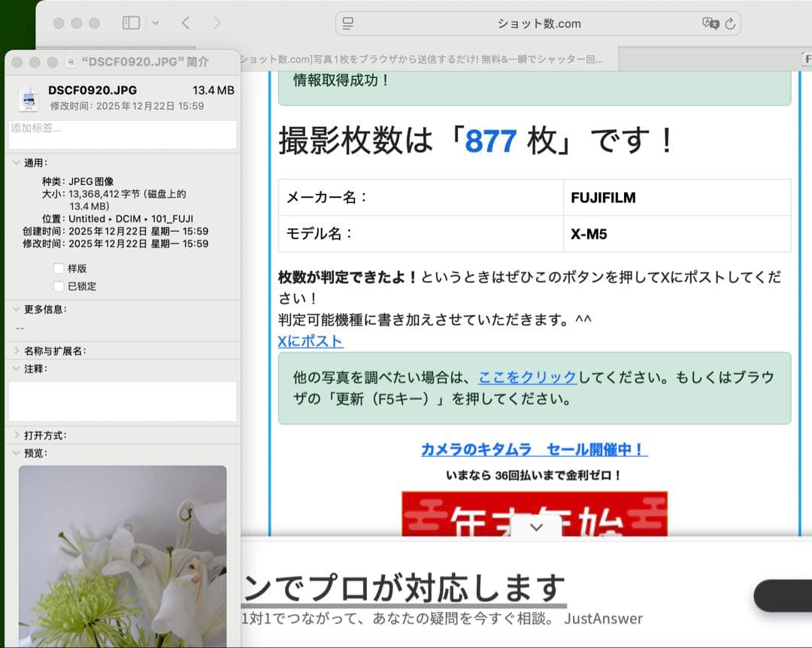Click the Safari back arrow
This screenshot has height=648, width=812.
[186, 23]
